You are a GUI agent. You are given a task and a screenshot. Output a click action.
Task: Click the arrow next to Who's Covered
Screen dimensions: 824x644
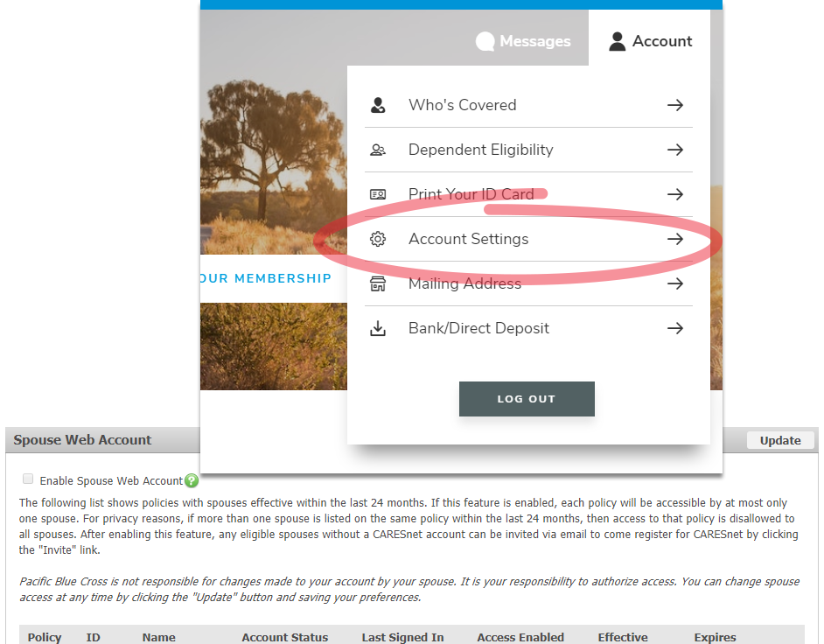675,105
